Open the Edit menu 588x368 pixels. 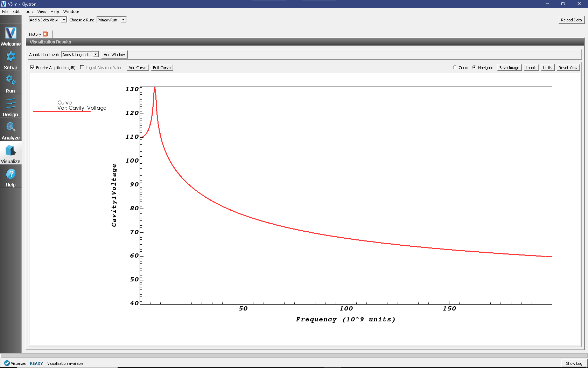point(16,12)
